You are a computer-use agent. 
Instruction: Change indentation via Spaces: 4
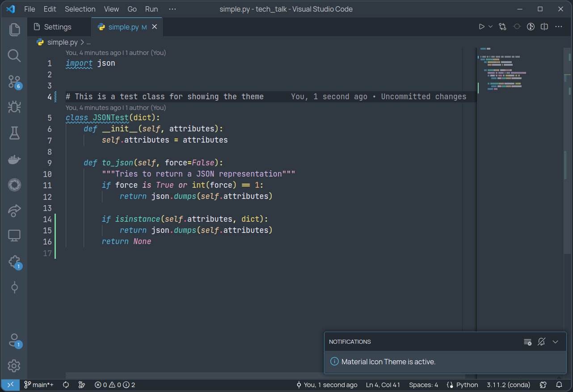(x=423, y=385)
